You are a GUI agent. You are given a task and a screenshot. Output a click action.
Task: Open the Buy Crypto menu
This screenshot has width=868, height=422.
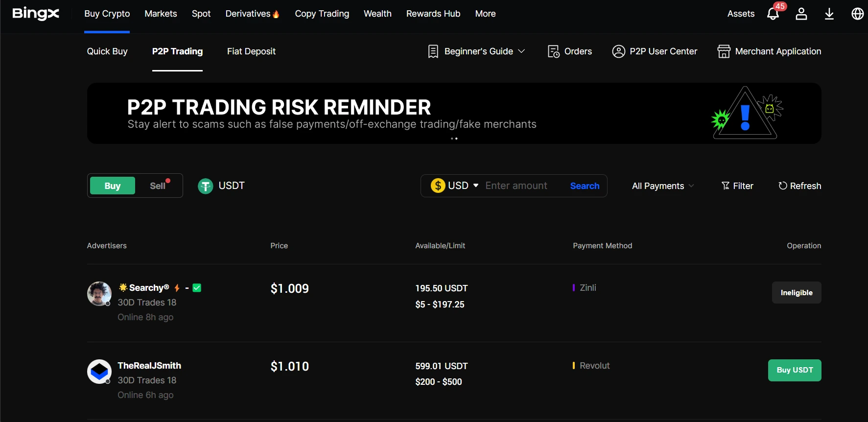click(x=107, y=14)
